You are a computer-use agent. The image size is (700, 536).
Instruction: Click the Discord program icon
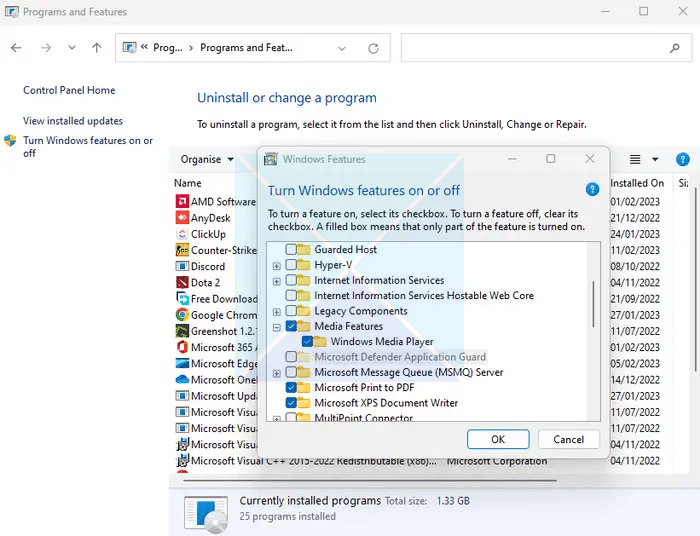point(182,266)
